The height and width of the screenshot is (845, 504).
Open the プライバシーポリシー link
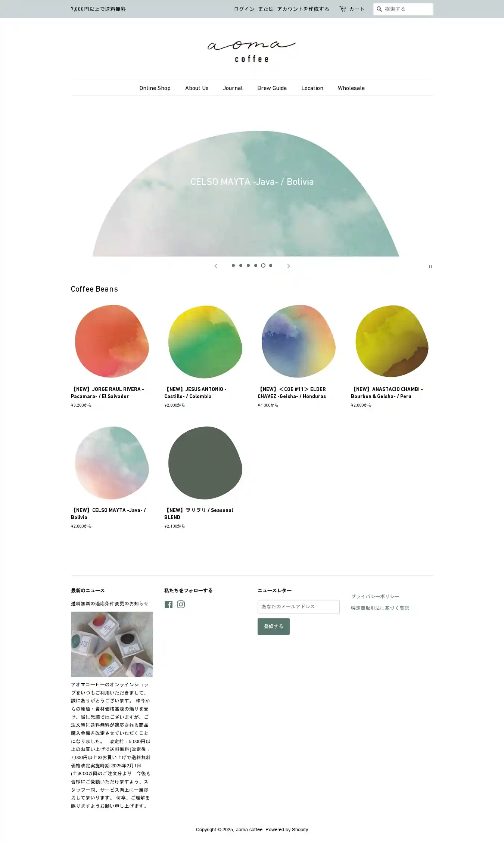coord(375,596)
